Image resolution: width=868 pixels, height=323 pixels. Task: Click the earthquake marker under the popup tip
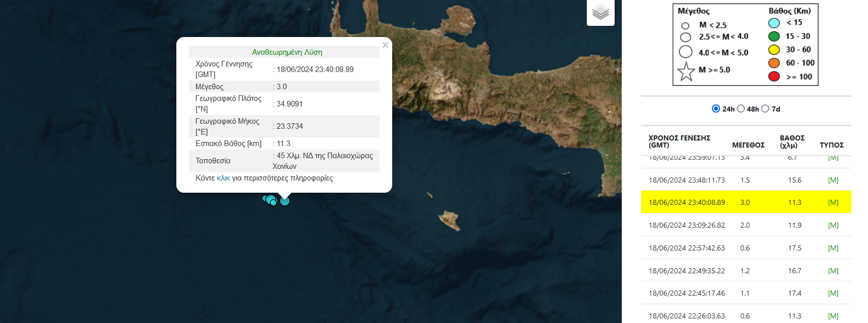point(285,201)
